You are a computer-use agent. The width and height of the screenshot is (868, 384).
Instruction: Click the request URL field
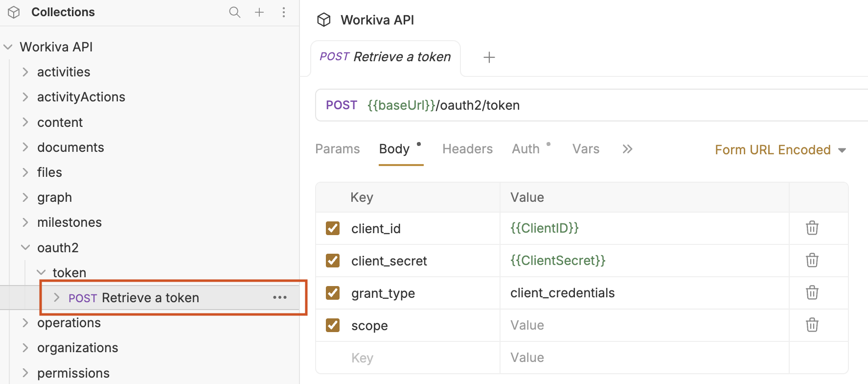592,105
